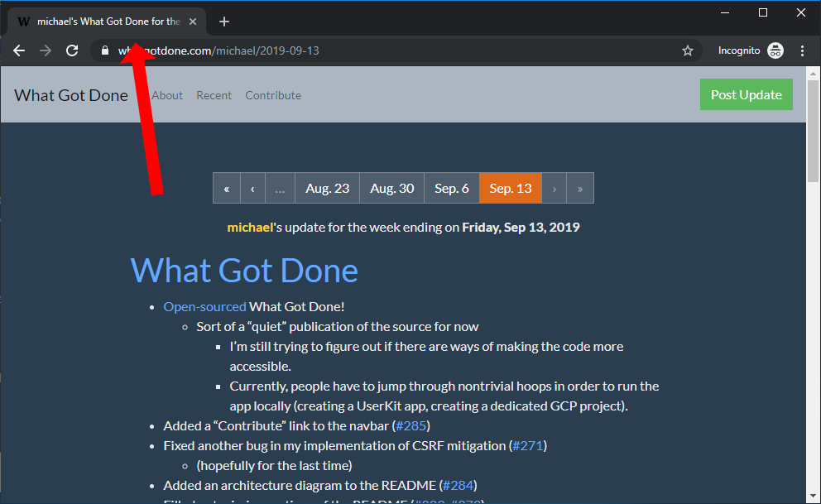The height and width of the screenshot is (504, 821).
Task: Jump to first page with « button
Action: [x=227, y=188]
